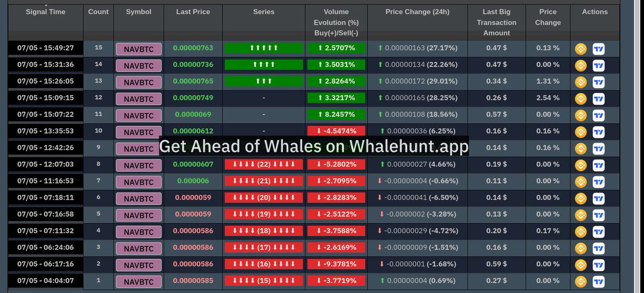Open TradingView icon for the 07:16:58 signal
The image size is (644, 293).
click(x=598, y=215)
